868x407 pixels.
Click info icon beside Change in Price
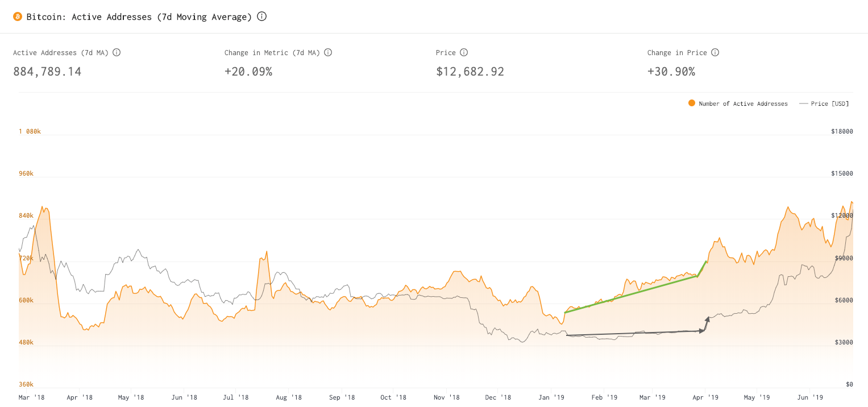pyautogui.click(x=715, y=52)
